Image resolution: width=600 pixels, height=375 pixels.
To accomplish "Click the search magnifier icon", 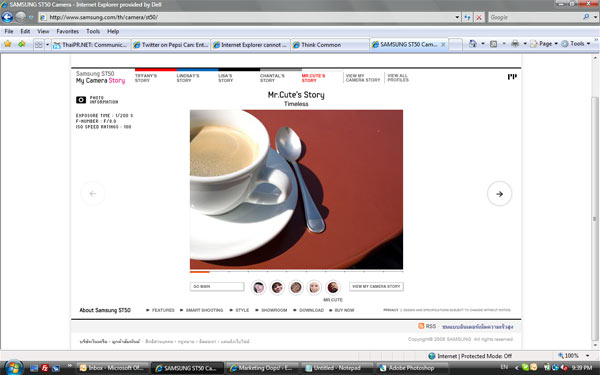I will [x=586, y=17].
